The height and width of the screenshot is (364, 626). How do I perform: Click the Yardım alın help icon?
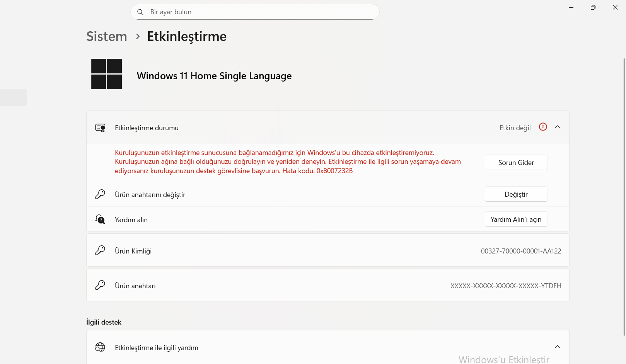100,219
